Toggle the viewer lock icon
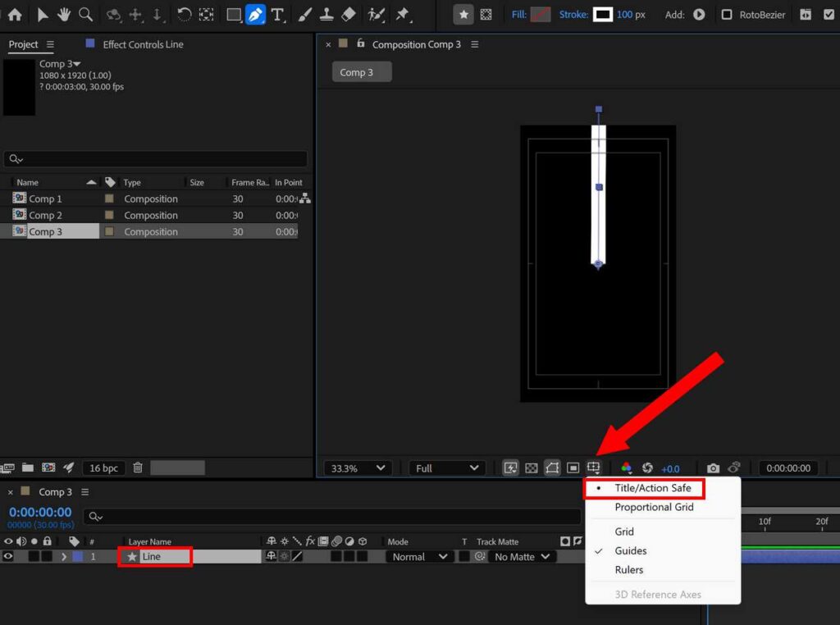The image size is (840, 625). tap(361, 43)
